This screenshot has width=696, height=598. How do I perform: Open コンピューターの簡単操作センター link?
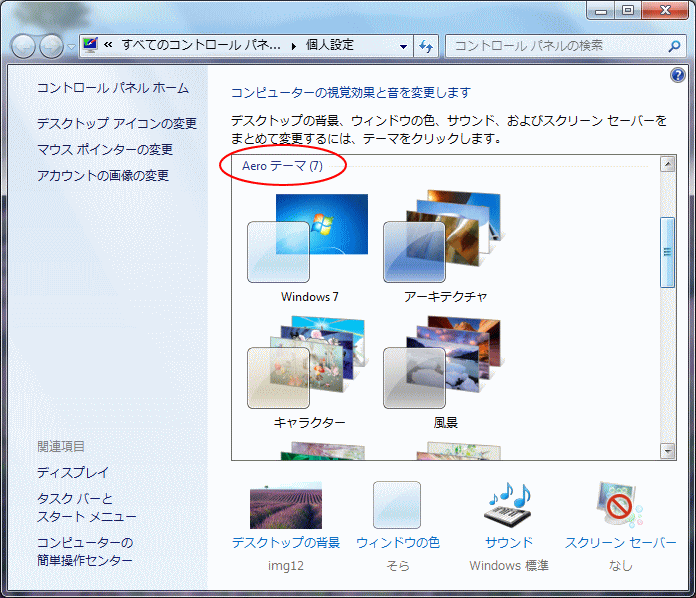point(85,551)
